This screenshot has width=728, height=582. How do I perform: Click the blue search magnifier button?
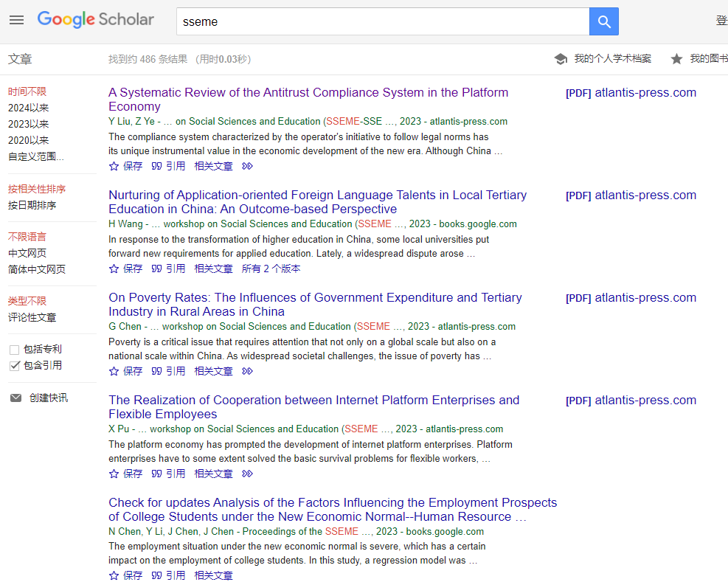(603, 21)
